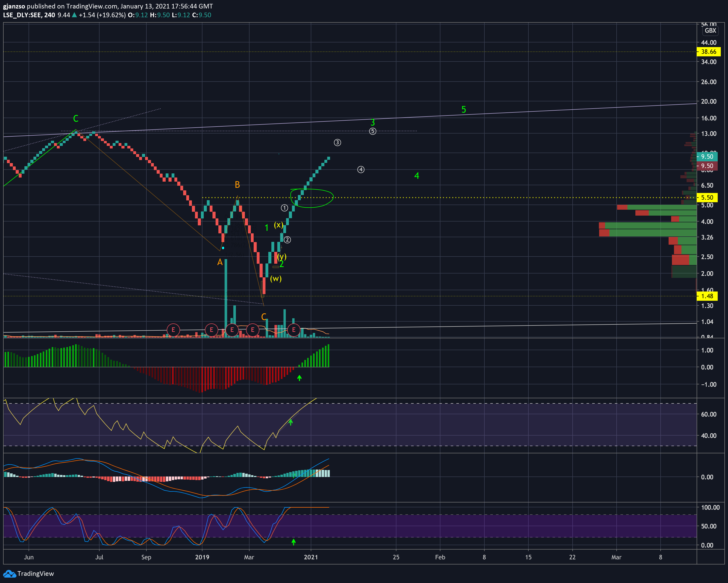Select the circled 1 wave marker
Screen dimensions: 728x583
[285, 208]
